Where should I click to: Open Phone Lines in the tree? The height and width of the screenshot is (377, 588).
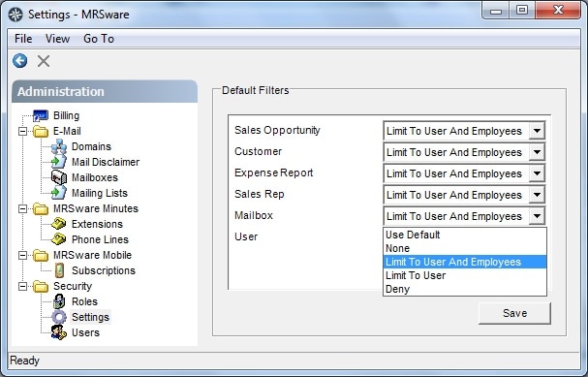click(x=100, y=239)
